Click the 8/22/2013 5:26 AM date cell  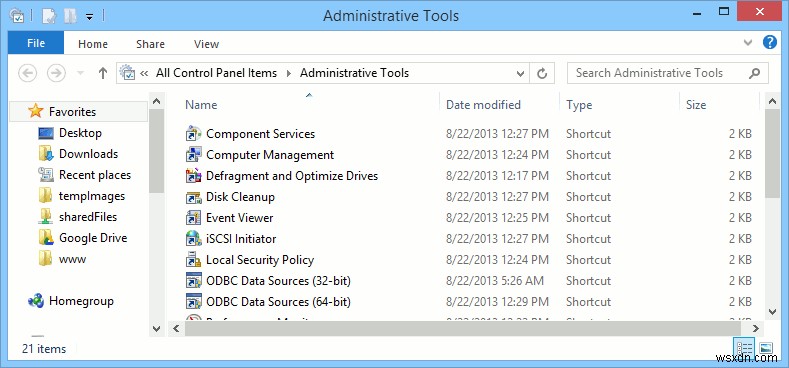[495, 281]
